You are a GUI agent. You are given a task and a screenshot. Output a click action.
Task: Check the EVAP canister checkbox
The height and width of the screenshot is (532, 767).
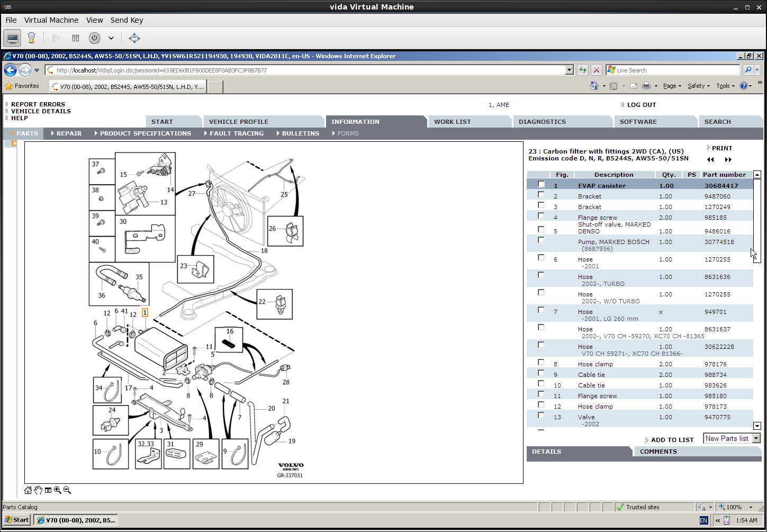coord(541,184)
